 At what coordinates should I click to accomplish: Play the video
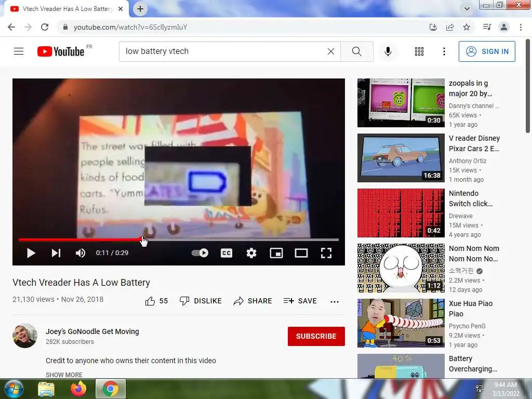pos(31,253)
